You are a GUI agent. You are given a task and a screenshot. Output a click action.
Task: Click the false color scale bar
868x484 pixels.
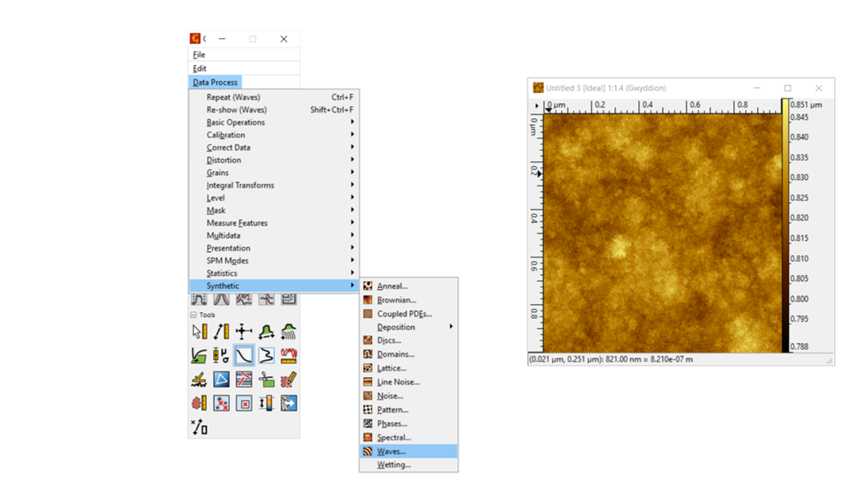pyautogui.click(x=786, y=225)
